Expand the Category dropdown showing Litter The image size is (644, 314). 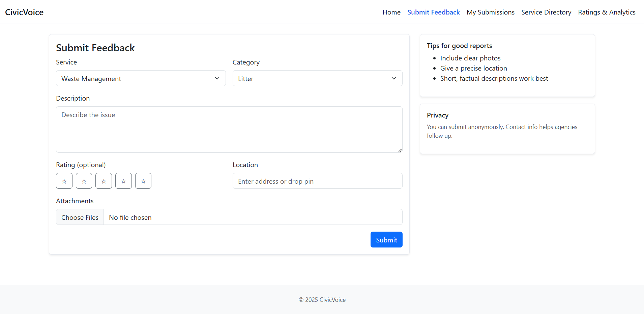click(x=317, y=78)
